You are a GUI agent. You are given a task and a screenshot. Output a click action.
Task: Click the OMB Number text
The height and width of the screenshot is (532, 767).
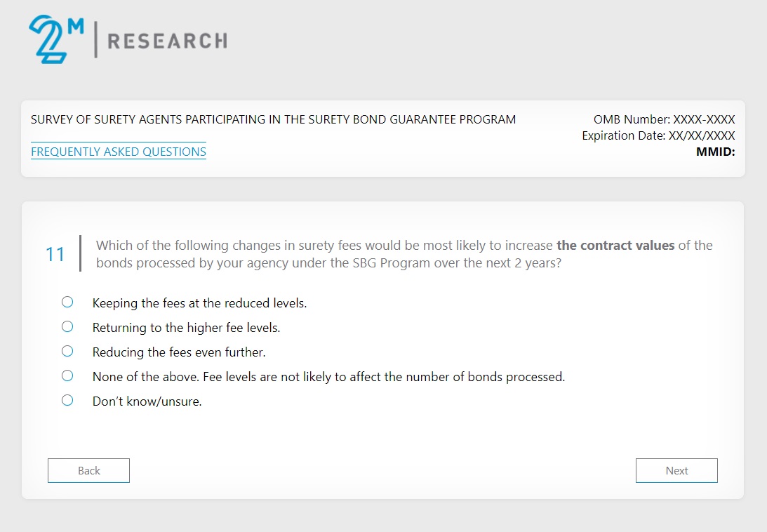[664, 119]
